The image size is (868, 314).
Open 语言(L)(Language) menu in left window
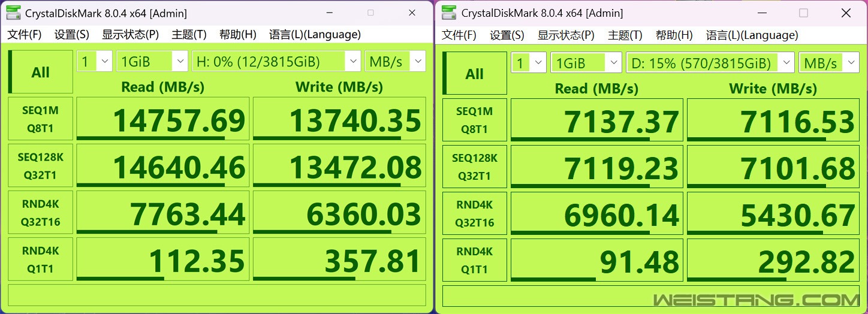pyautogui.click(x=315, y=35)
